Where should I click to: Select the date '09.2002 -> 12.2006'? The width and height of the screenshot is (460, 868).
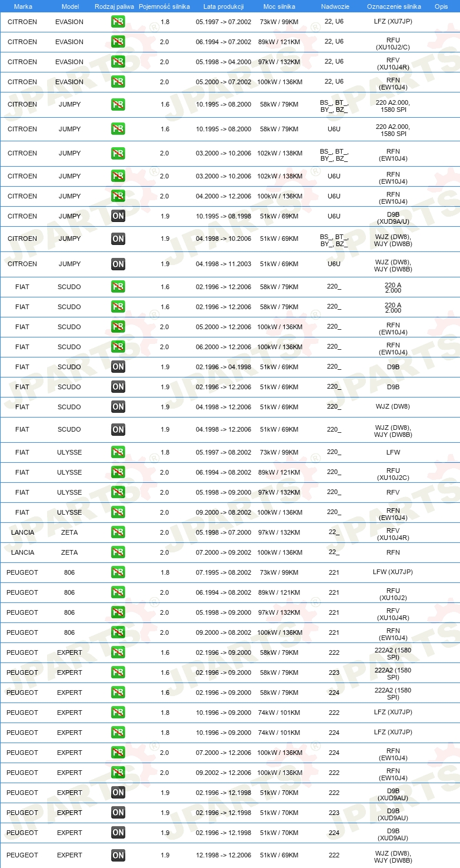pyautogui.click(x=224, y=773)
